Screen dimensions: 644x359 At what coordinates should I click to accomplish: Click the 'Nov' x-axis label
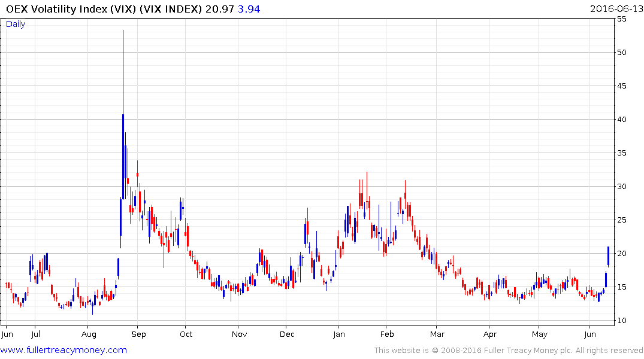(x=239, y=334)
